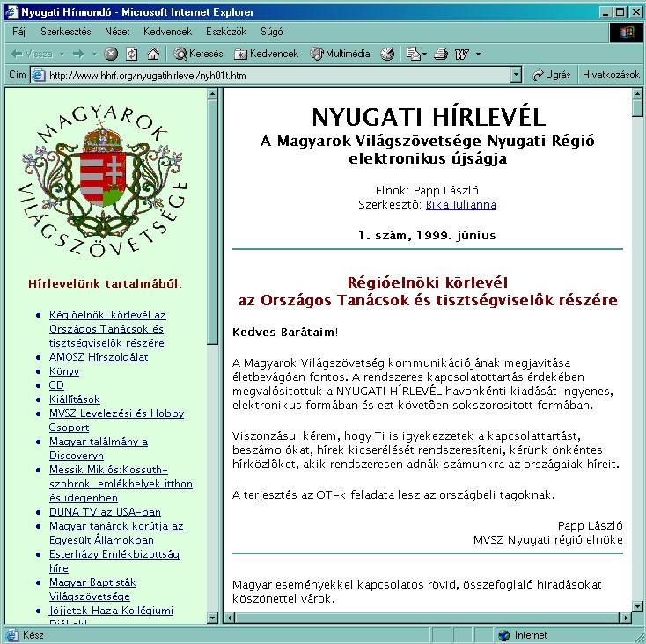Click the Forward arrow button
Screen dimensions: 646x644
pyautogui.click(x=78, y=54)
